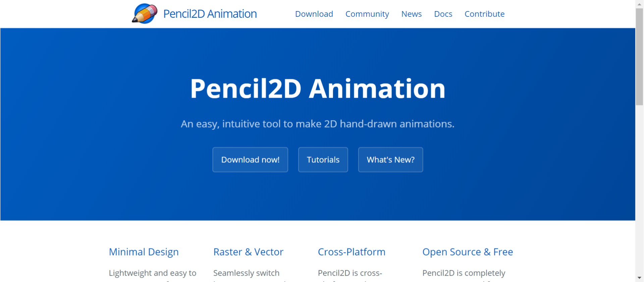
Task: Click the Open Source & Free heading
Action: [467, 252]
